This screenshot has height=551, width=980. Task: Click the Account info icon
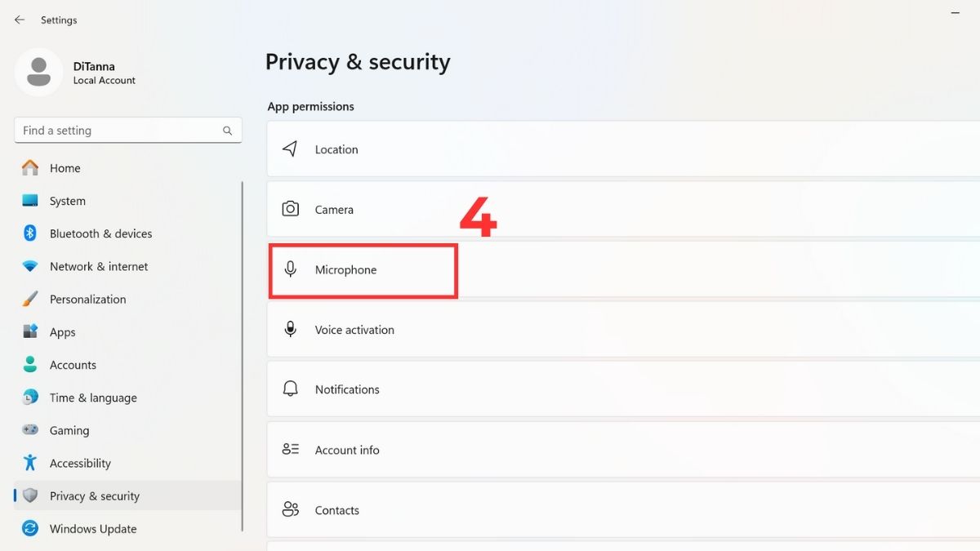pos(290,449)
